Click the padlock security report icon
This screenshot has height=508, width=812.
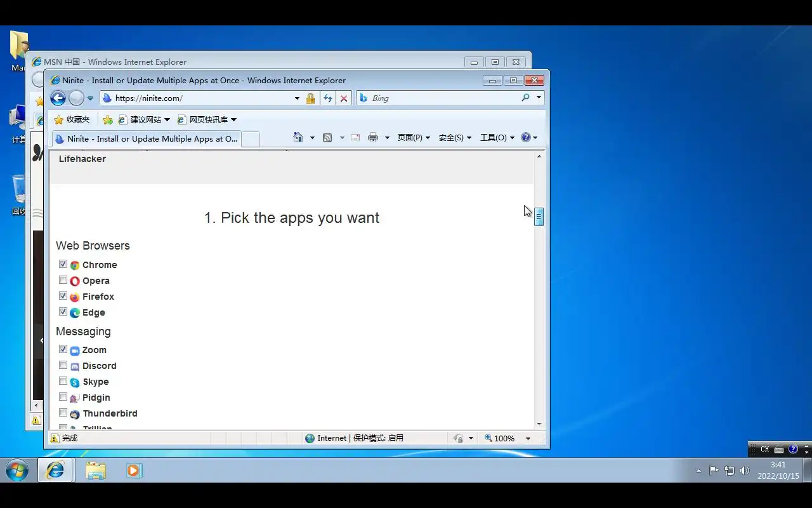tap(310, 98)
